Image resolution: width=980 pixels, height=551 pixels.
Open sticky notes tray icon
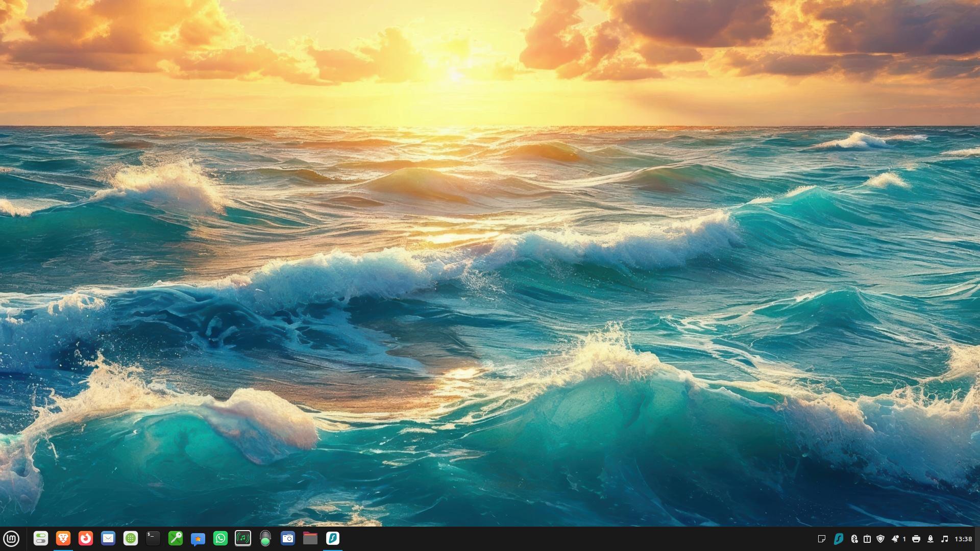click(x=822, y=539)
